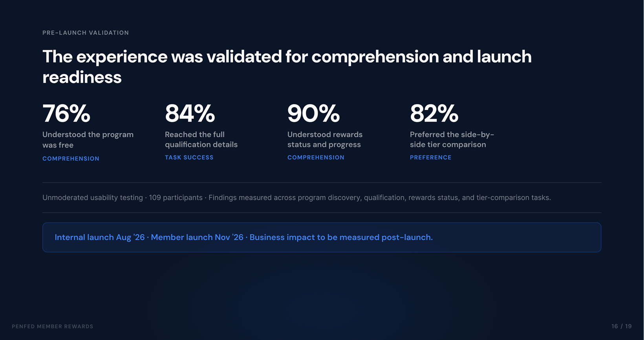The image size is (644, 340).
Task: Click 'Reached the full qualification details' text
Action: click(201, 139)
